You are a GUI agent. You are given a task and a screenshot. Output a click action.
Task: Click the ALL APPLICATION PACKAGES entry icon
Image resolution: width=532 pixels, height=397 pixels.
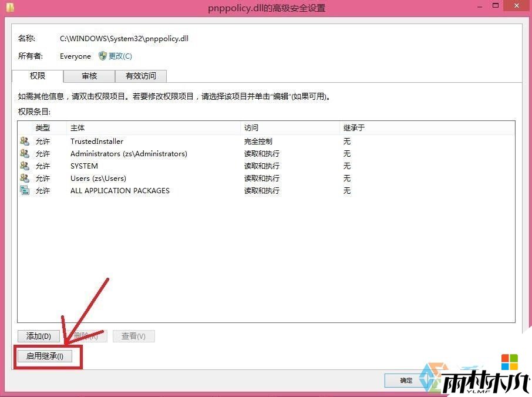[24, 190]
